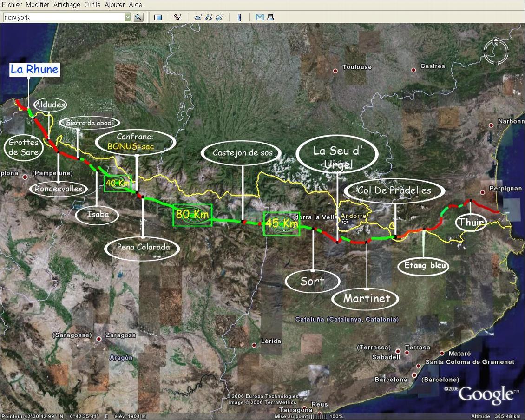Add a placemark with the pushpin icon
The image size is (525, 420).
coord(177,17)
